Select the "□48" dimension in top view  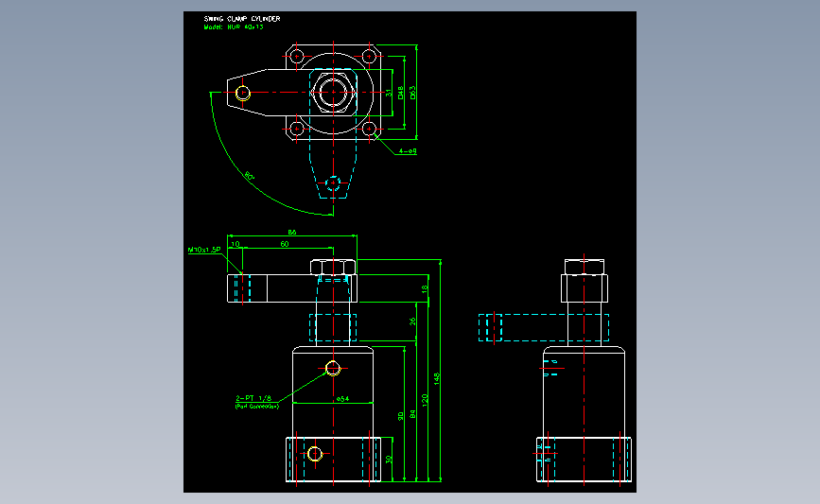click(400, 93)
